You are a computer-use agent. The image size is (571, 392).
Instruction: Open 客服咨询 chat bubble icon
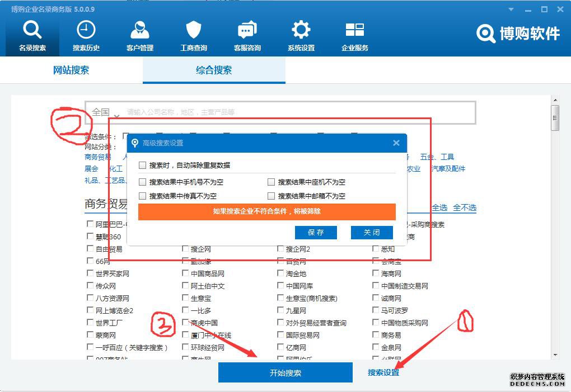coord(247,30)
